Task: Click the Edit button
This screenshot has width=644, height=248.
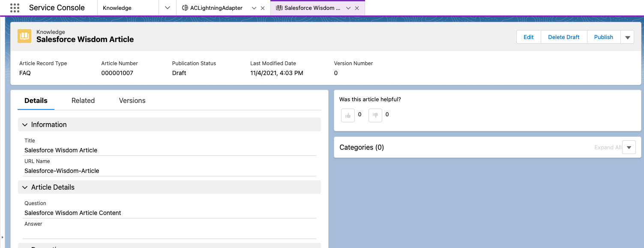Action: tap(529, 37)
